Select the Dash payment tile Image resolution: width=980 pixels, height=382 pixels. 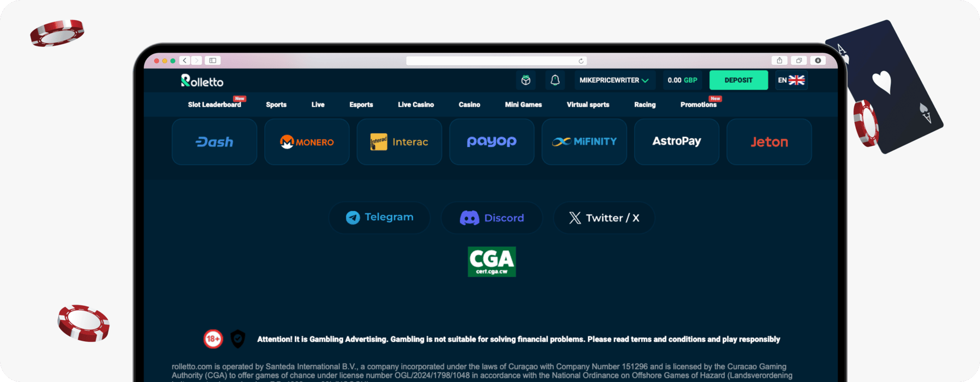coord(215,142)
